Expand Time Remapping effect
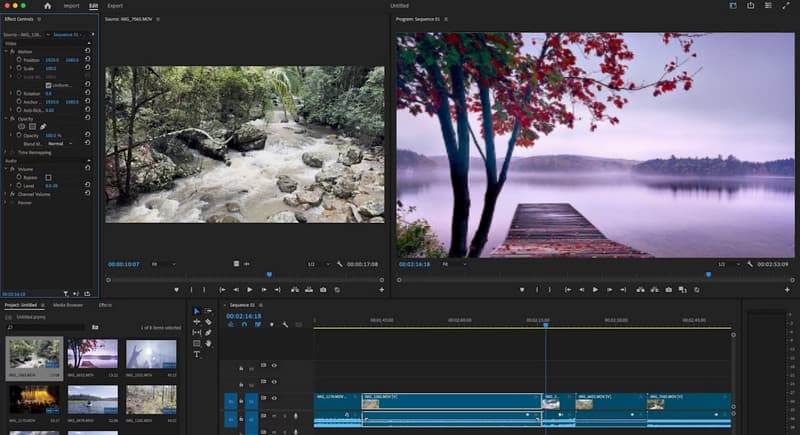 point(6,152)
